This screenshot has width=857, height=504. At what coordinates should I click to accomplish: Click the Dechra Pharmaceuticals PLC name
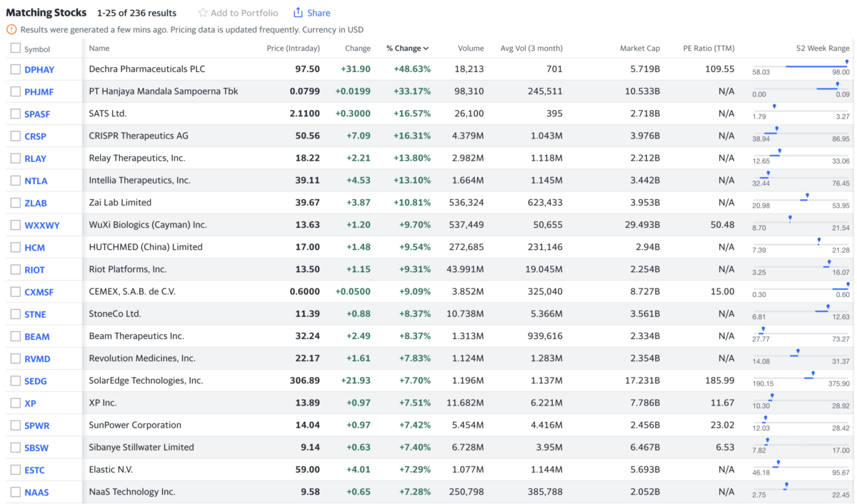[x=147, y=69]
